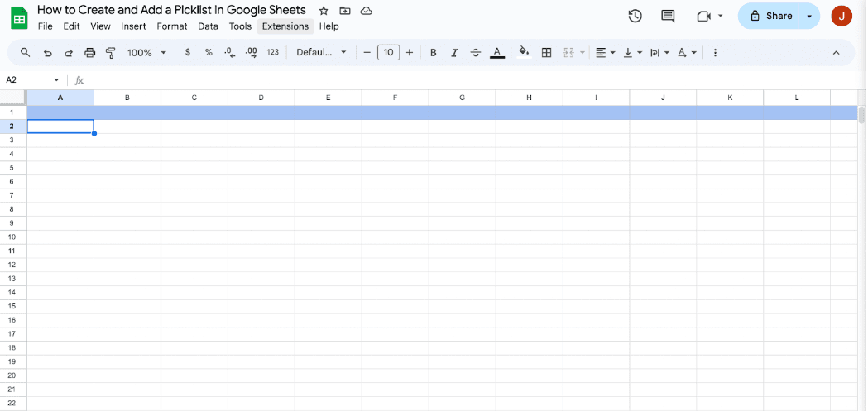The height and width of the screenshot is (411, 868).
Task: Open the Google Sheets home icon
Action: 19,19
